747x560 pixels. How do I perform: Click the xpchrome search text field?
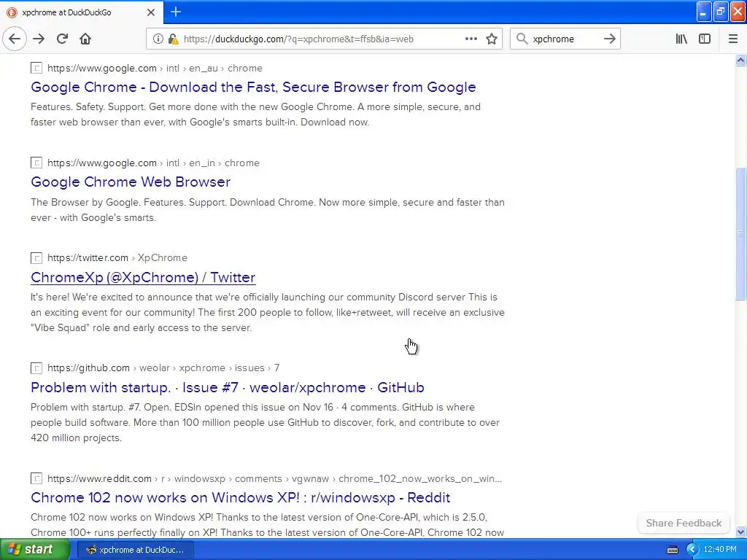(x=565, y=39)
